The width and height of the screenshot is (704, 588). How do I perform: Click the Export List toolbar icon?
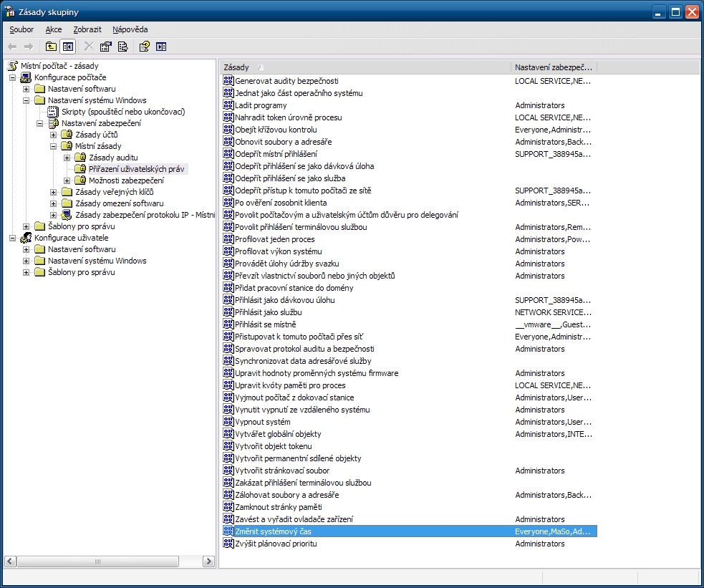click(x=122, y=47)
